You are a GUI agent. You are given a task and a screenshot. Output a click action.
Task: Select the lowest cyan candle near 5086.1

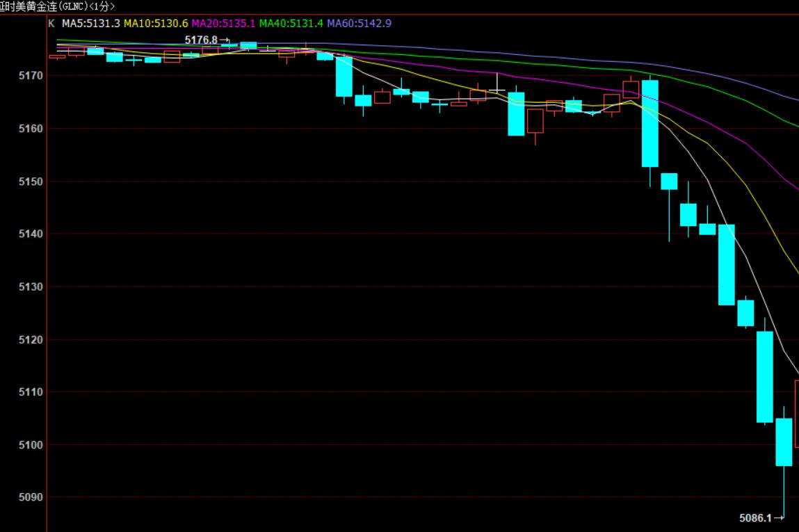point(784,442)
